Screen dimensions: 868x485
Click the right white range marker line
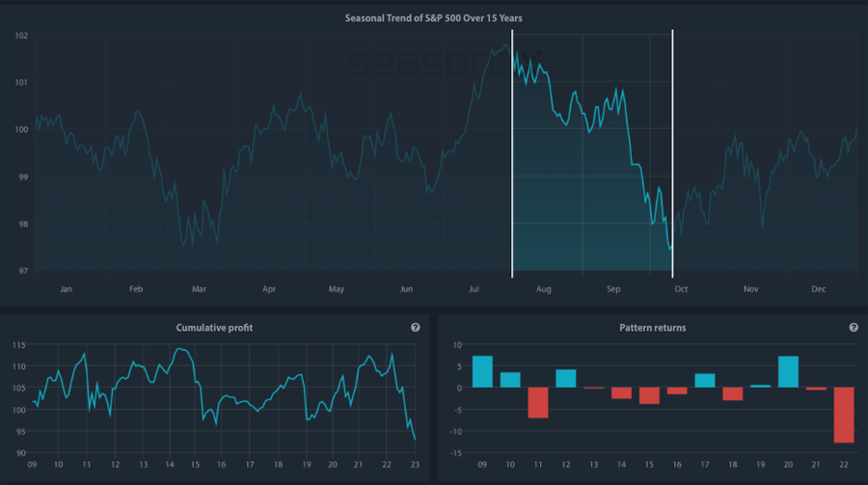672,154
